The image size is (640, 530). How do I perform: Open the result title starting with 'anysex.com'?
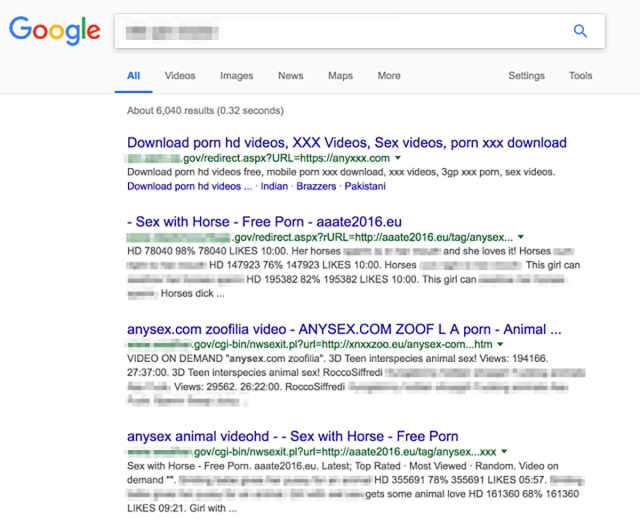(x=344, y=329)
